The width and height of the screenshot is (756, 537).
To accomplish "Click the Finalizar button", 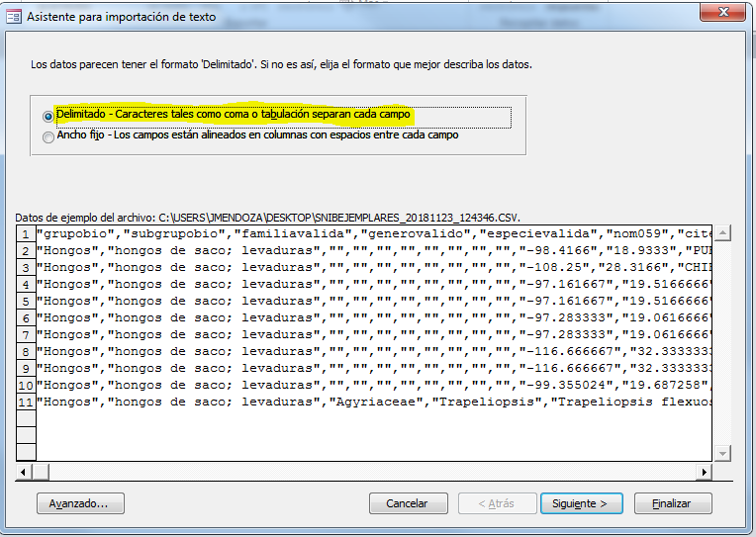I will (671, 503).
